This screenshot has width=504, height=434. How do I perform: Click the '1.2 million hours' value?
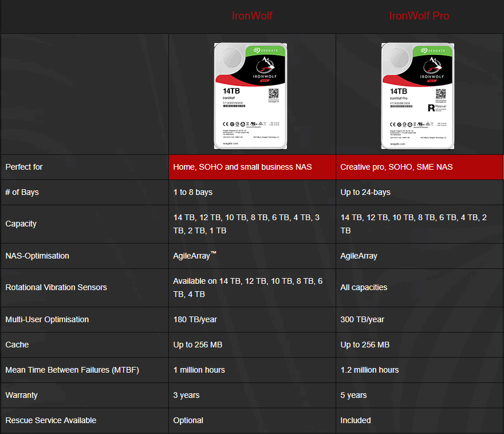(369, 370)
